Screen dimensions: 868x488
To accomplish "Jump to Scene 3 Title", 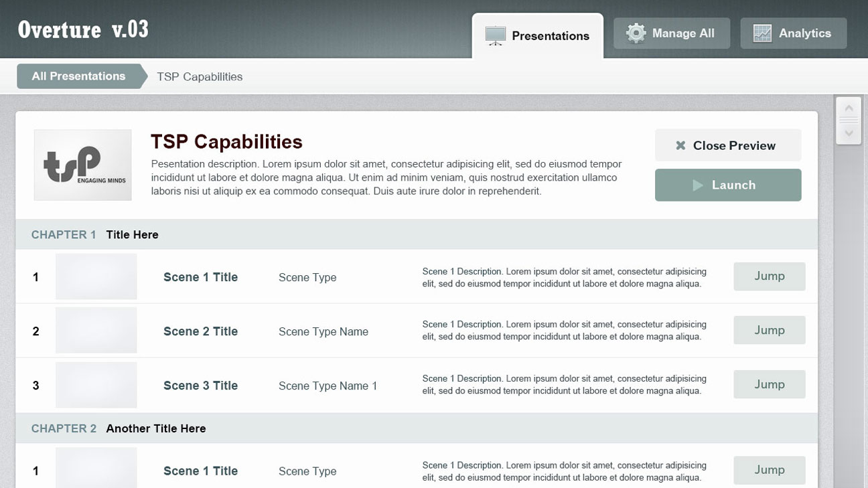I will [x=769, y=385].
